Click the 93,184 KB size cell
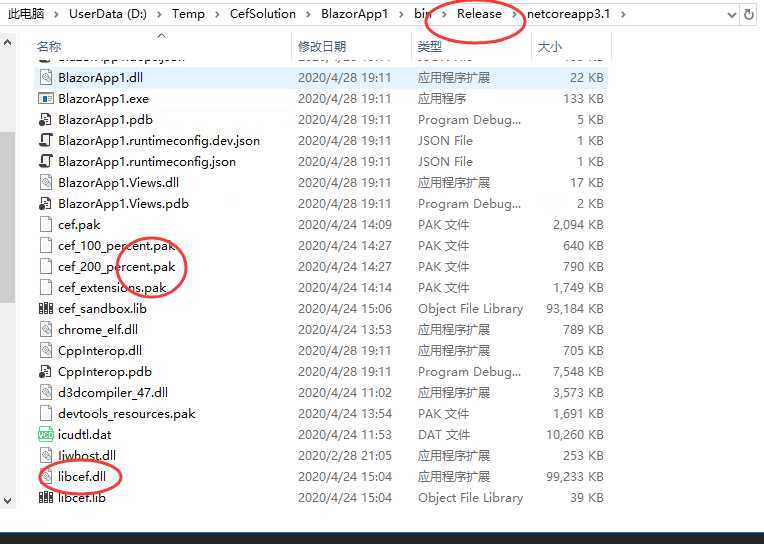764x544 pixels. pyautogui.click(x=574, y=309)
